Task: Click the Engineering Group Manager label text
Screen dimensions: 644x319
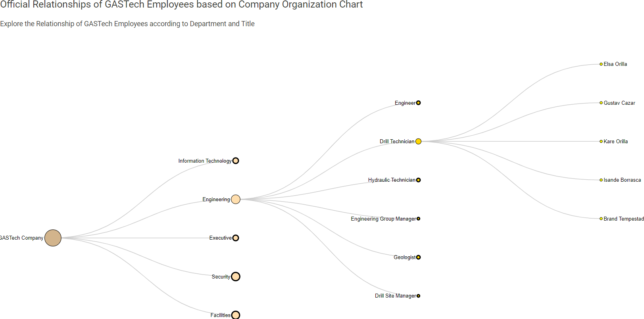Action: [x=383, y=219]
